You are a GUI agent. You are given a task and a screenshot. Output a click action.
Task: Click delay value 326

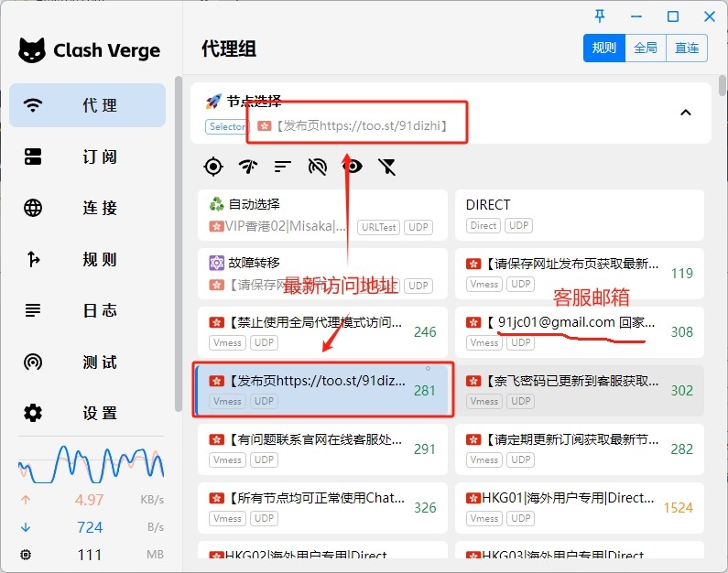coord(425,508)
